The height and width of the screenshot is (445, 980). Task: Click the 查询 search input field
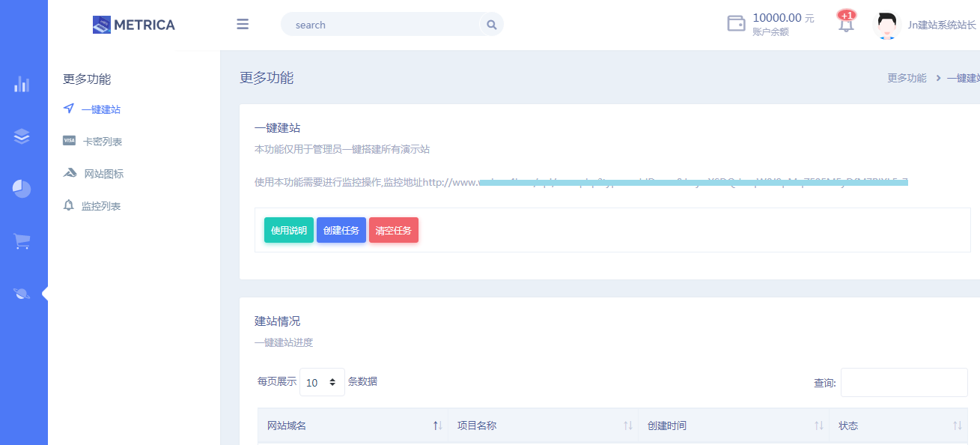pos(904,382)
